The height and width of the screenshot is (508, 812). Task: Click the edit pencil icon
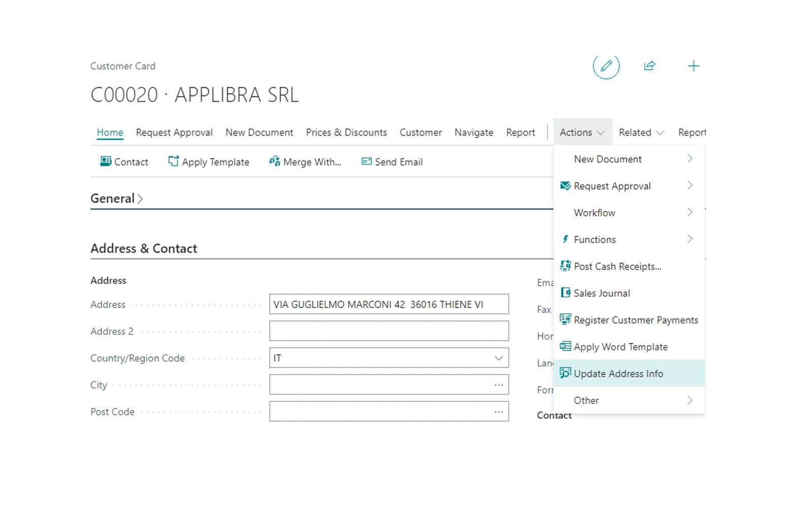coord(606,66)
